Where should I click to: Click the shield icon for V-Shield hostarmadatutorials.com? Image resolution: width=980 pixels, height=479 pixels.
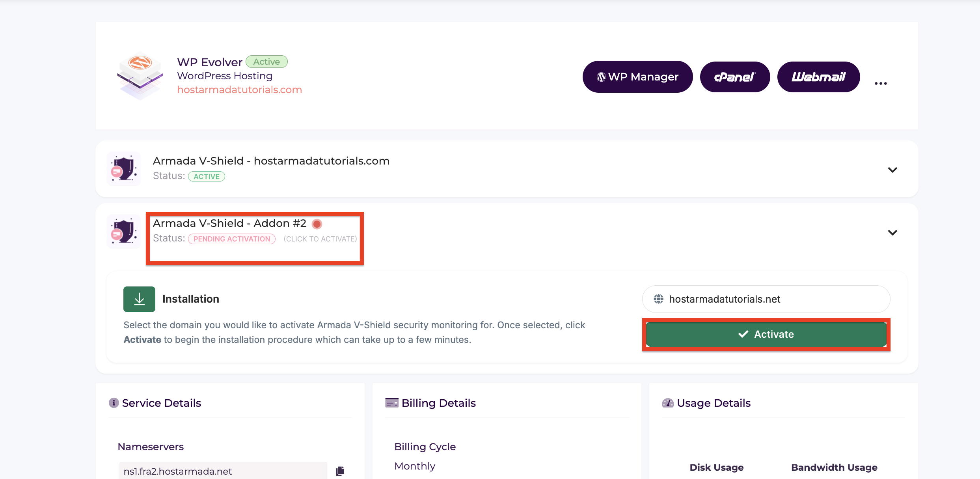pyautogui.click(x=124, y=169)
